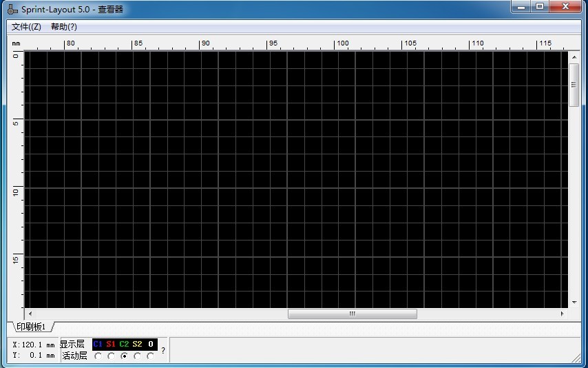This screenshot has height=368, width=588.
Task: Click the horizontal scrollbar thumb
Action: [352, 314]
